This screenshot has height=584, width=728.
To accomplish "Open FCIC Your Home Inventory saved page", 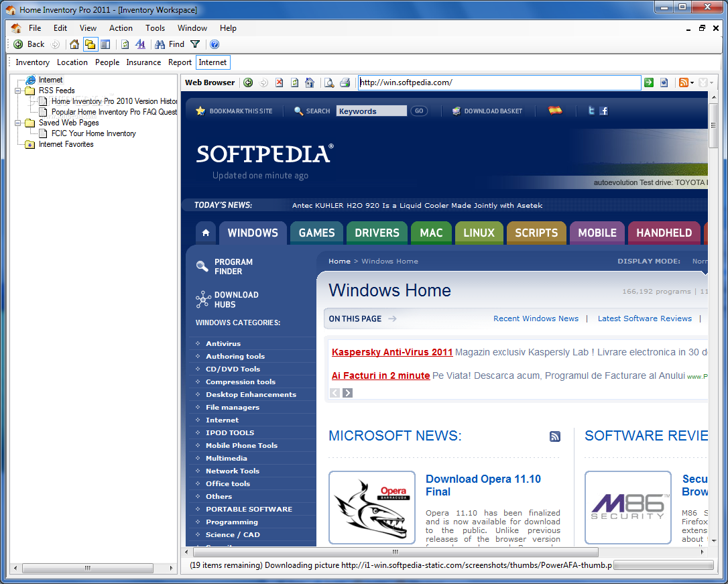I will click(93, 133).
